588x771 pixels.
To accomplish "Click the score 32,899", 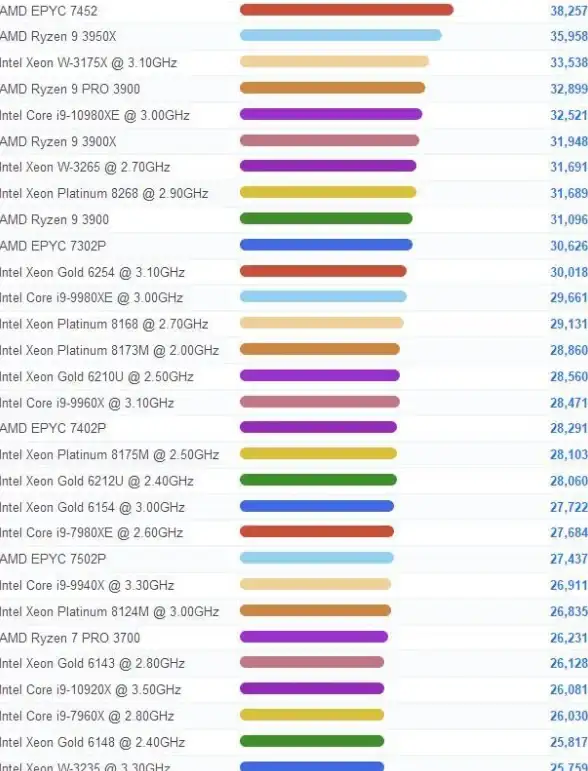I will pyautogui.click(x=569, y=89).
